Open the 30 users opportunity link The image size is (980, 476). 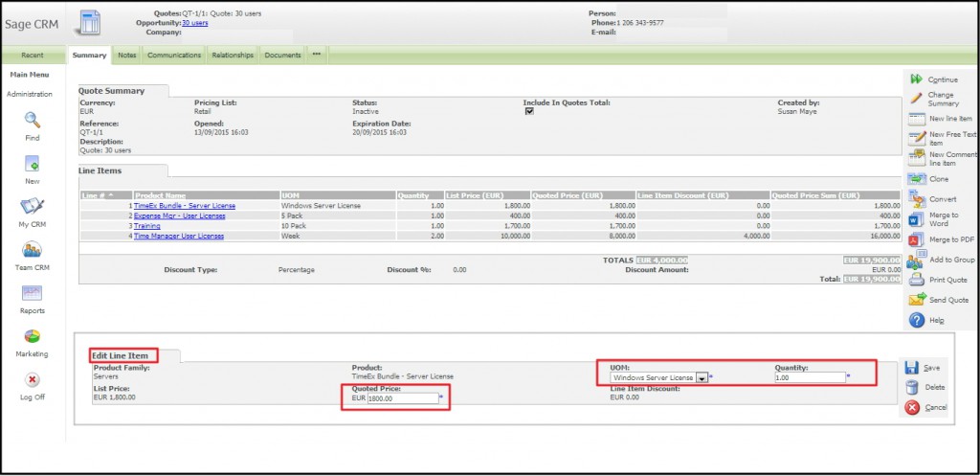point(195,23)
